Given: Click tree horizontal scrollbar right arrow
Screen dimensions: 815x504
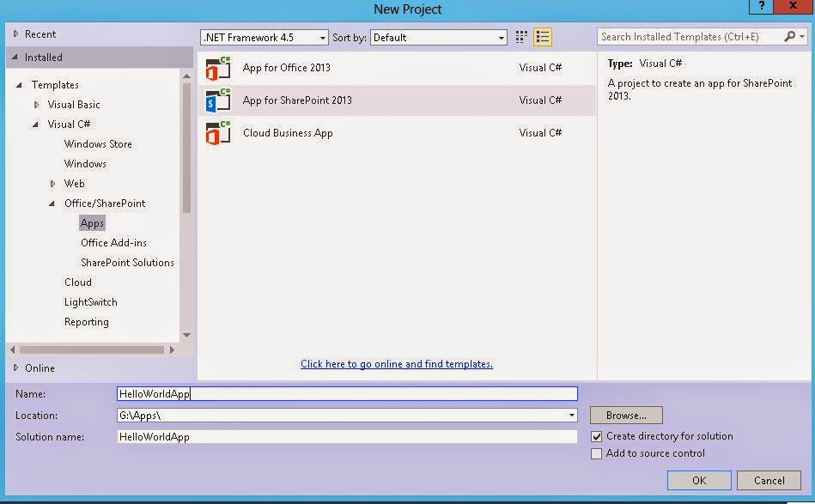Looking at the screenshot, I should (172, 349).
